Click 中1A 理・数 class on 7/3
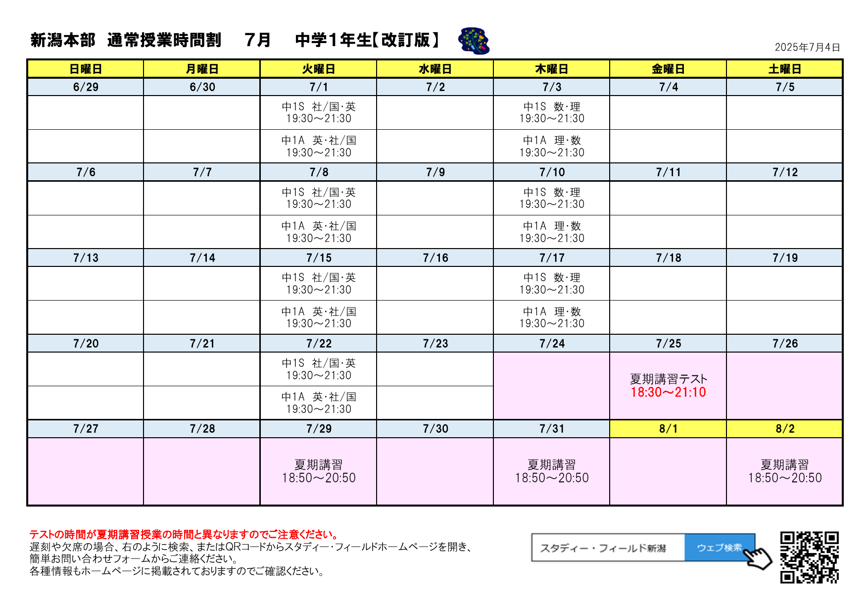This screenshot has width=868, height=614. point(552,147)
